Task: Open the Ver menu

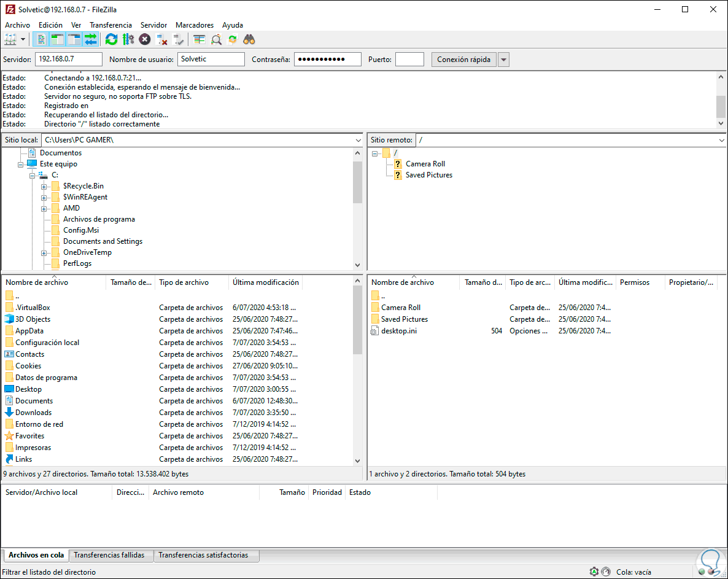Action: (x=76, y=25)
